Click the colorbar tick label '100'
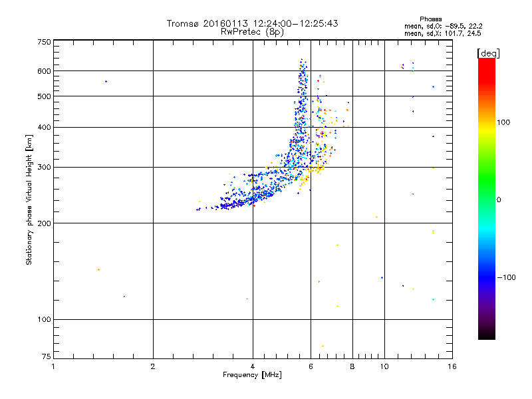This screenshot has height=399, width=532. (x=503, y=122)
